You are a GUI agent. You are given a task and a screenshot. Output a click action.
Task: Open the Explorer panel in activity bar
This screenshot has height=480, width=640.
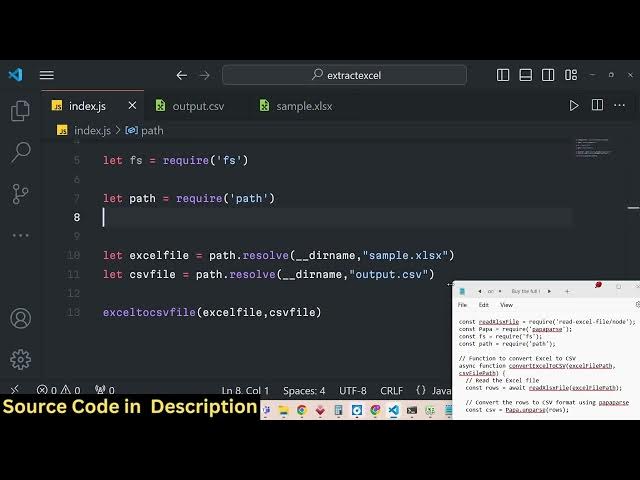tap(20, 111)
